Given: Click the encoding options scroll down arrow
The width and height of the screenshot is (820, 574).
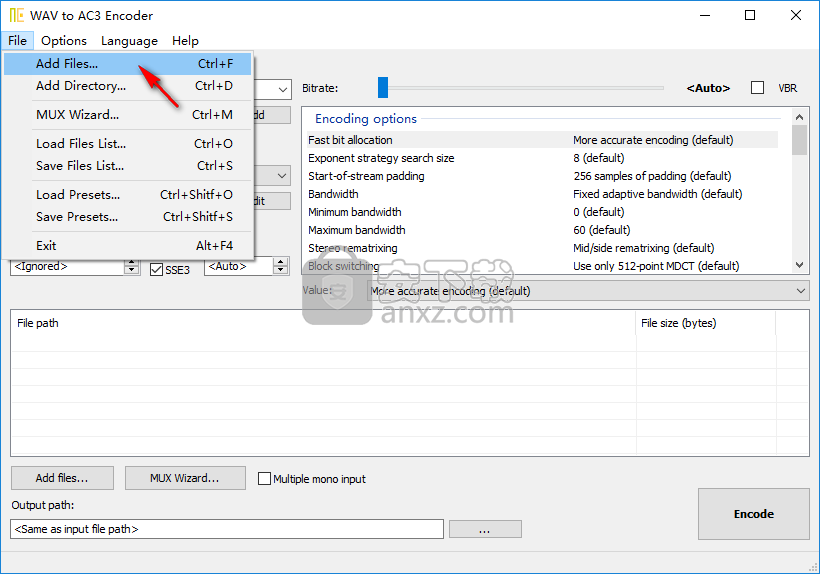Looking at the screenshot, I should coord(799,265).
